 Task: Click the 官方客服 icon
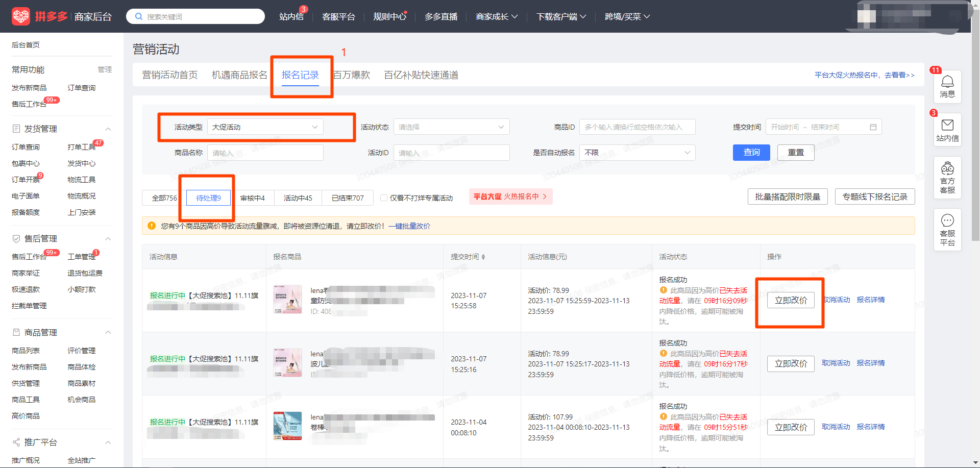click(947, 168)
